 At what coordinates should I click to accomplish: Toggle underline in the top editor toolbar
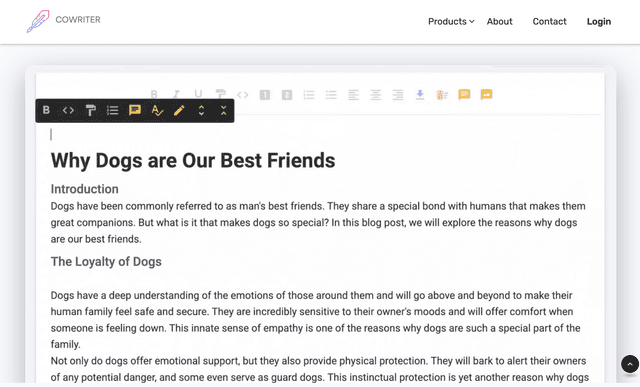(198, 95)
